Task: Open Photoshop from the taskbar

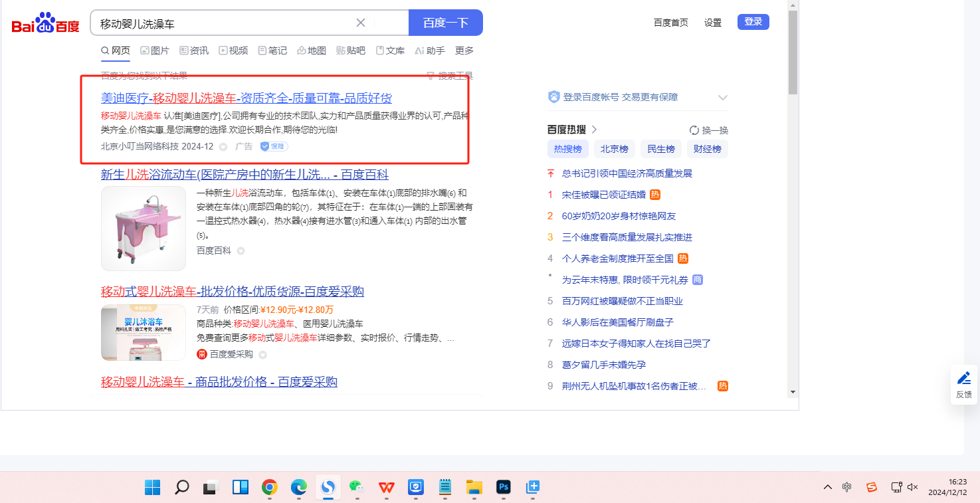Action: (504, 488)
